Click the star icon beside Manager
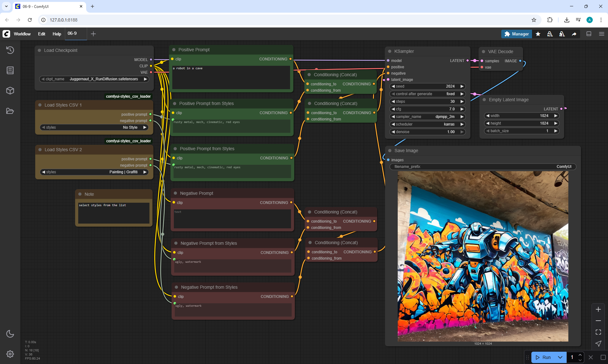Viewport: 608px width, 364px height. 538,34
